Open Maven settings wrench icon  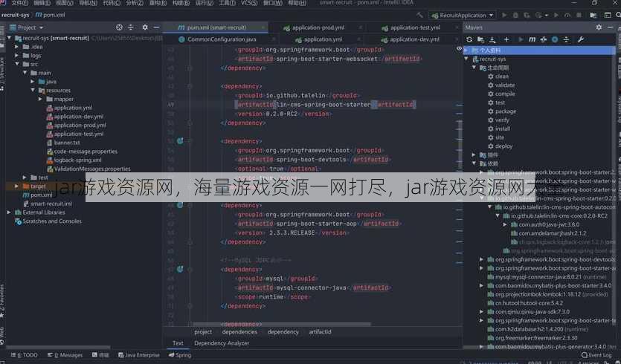[581, 39]
